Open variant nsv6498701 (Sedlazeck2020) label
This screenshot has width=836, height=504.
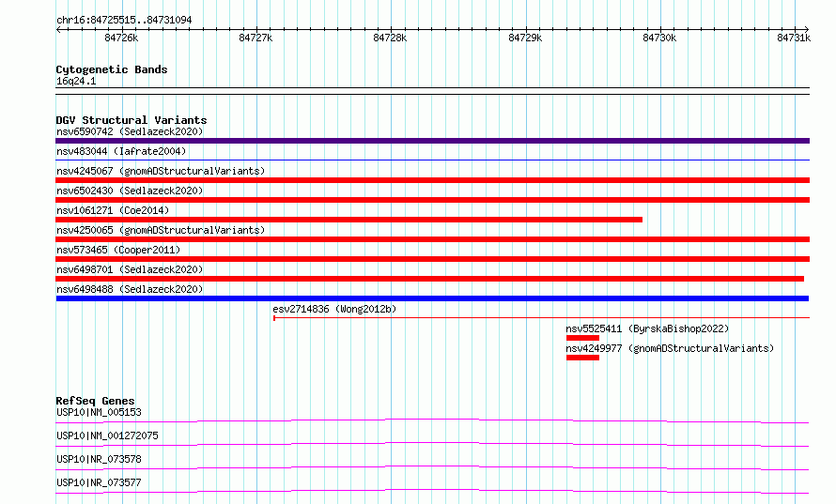(130, 269)
